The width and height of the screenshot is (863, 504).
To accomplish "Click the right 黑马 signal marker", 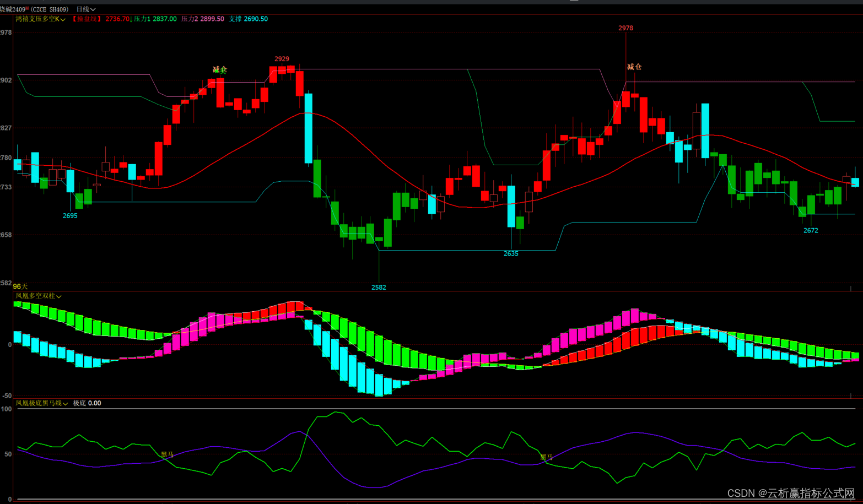I will point(546,457).
